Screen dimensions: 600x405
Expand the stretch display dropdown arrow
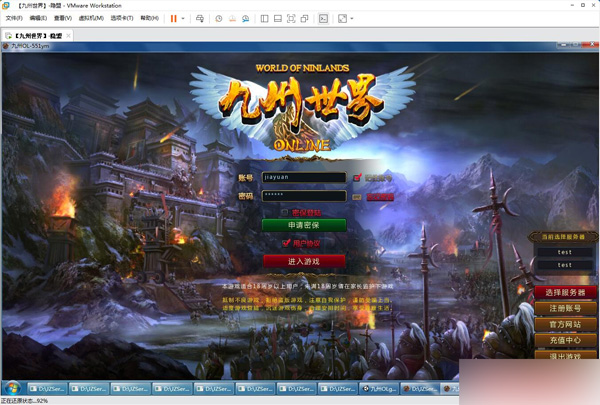tap(352, 18)
